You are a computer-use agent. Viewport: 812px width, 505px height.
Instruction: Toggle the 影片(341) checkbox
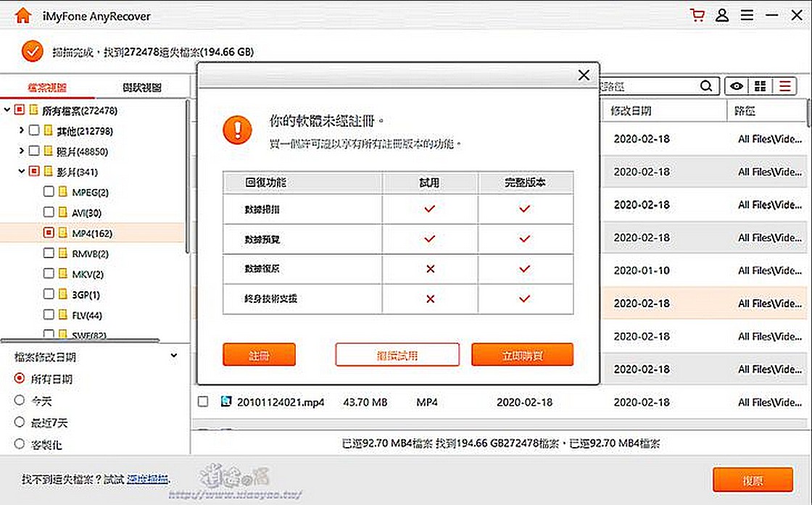[34, 171]
